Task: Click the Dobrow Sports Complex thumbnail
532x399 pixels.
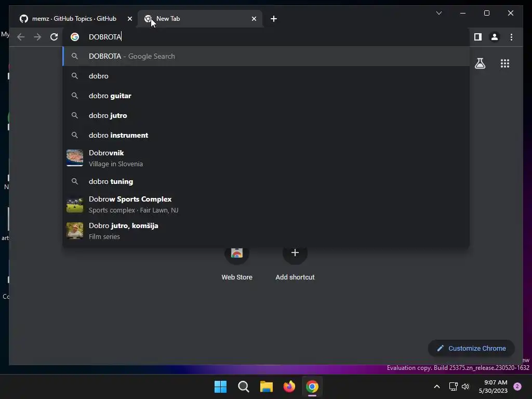Action: [75, 204]
